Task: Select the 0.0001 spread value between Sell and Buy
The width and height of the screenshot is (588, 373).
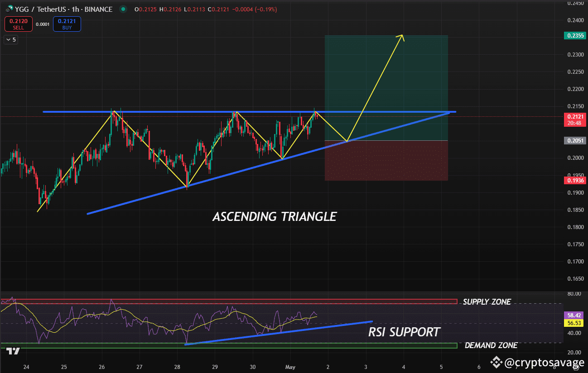Action: (x=43, y=24)
